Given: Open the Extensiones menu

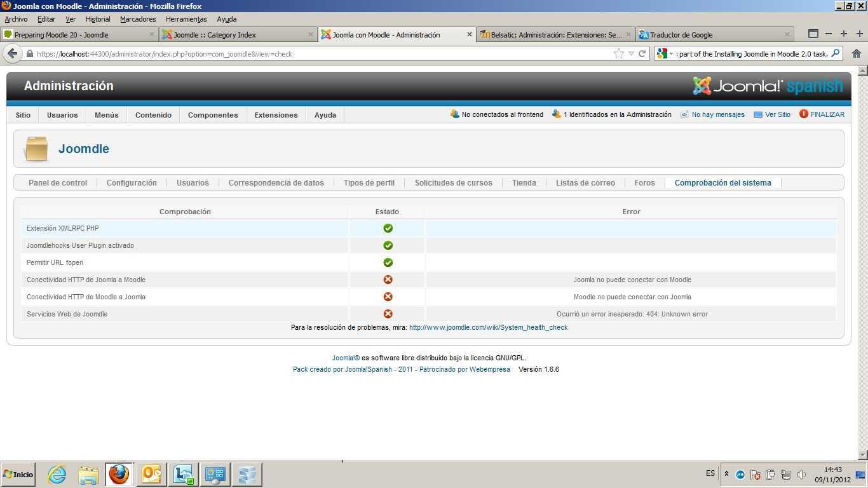Looking at the screenshot, I should click(x=276, y=115).
